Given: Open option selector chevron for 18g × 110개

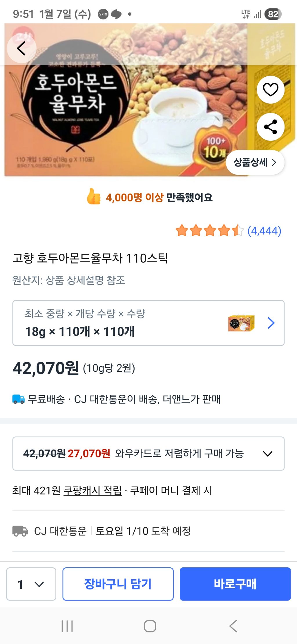Looking at the screenshot, I should point(271,323).
